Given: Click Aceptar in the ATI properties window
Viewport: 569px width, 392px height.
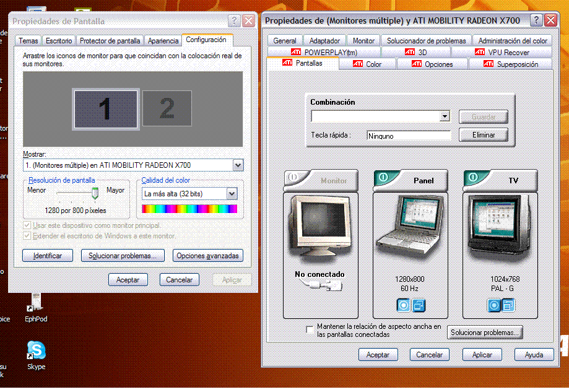Looking at the screenshot, I should pos(378,355).
